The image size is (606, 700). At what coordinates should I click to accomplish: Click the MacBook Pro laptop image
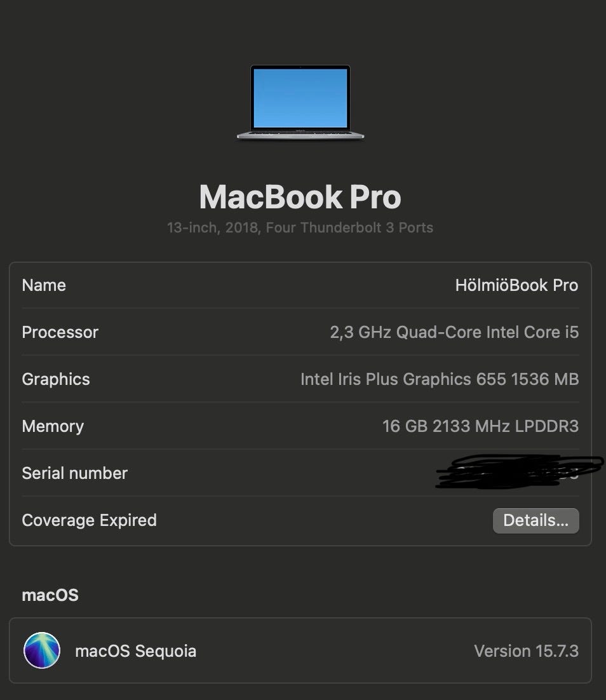pyautogui.click(x=300, y=103)
